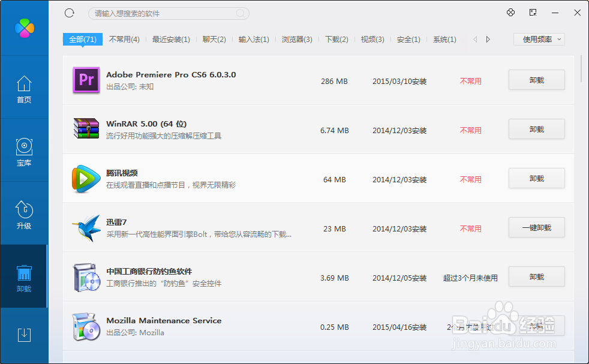Switch to the 系统(1) tab

tap(444, 39)
